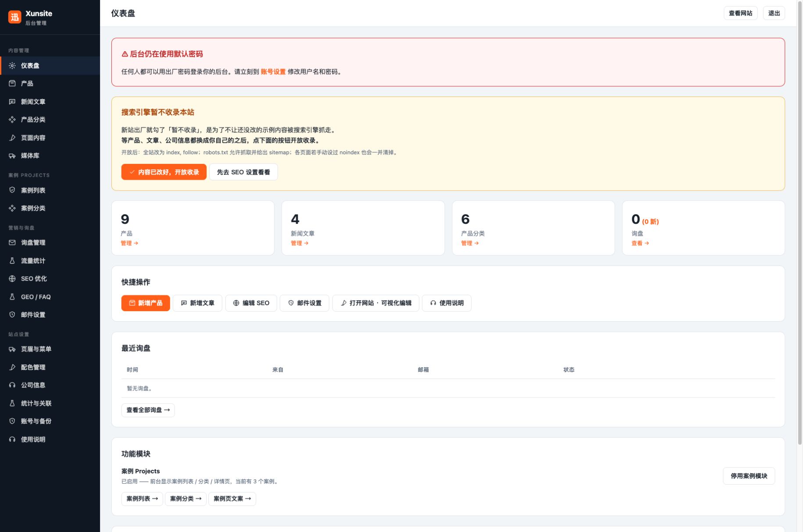This screenshot has width=803, height=532.
Task: Click 管理 link under 产品分类 count
Action: pos(470,243)
